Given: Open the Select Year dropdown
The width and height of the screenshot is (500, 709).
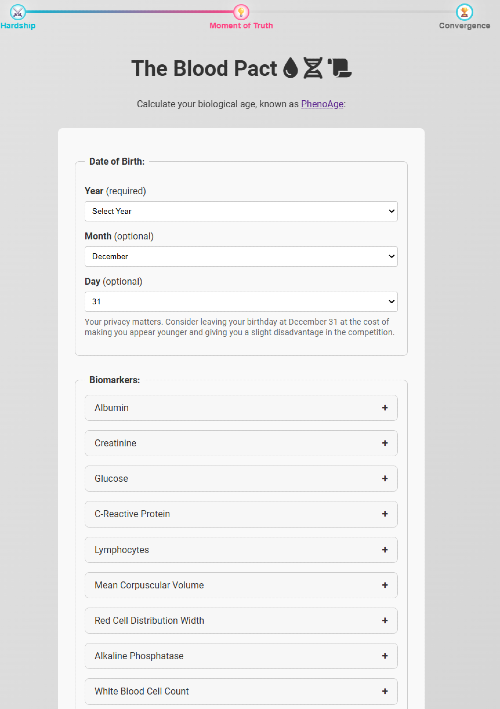Looking at the screenshot, I should pyautogui.click(x=241, y=211).
